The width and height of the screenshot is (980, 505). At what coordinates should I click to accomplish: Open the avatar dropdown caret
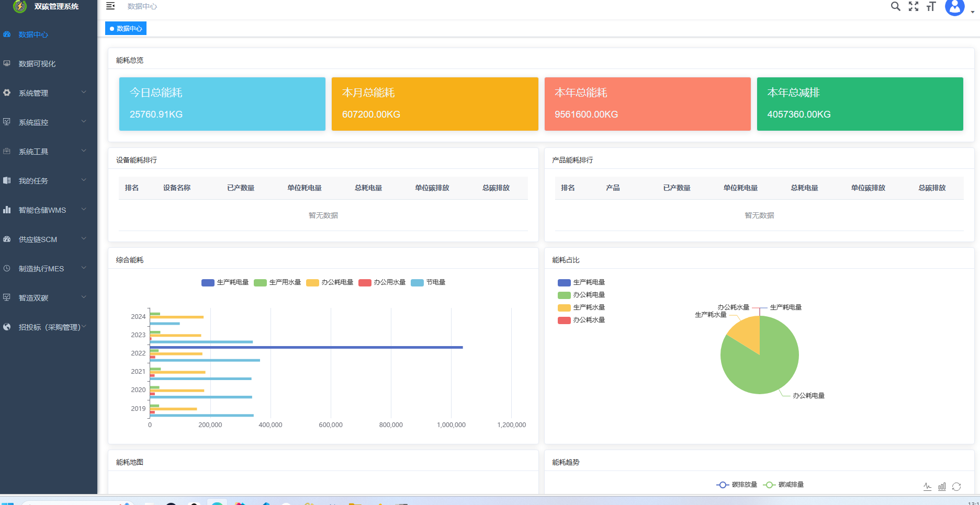click(x=973, y=12)
